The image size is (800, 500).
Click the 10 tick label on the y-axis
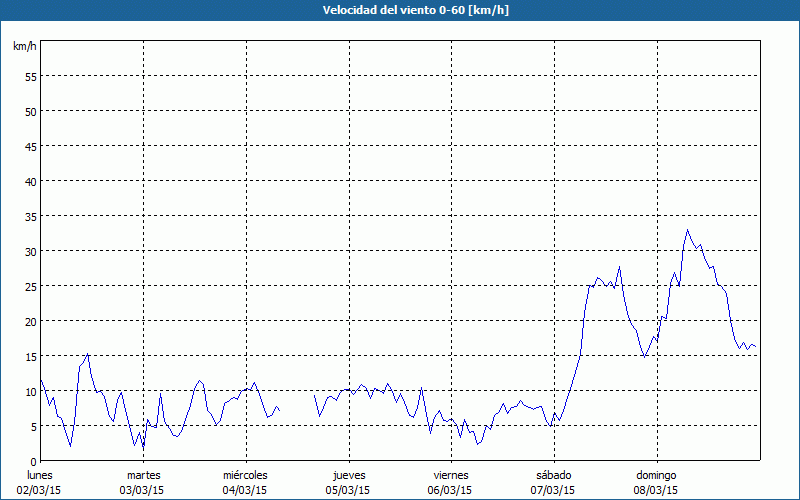point(30,391)
